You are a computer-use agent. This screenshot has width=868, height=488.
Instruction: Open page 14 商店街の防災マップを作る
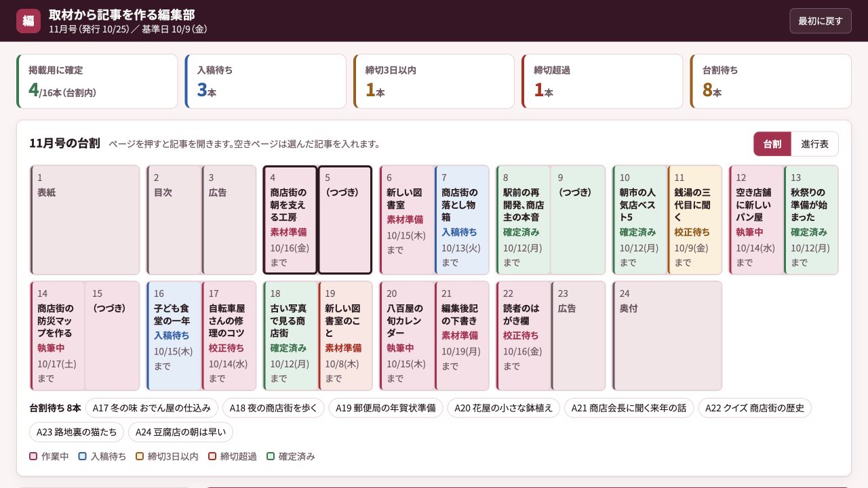point(58,336)
